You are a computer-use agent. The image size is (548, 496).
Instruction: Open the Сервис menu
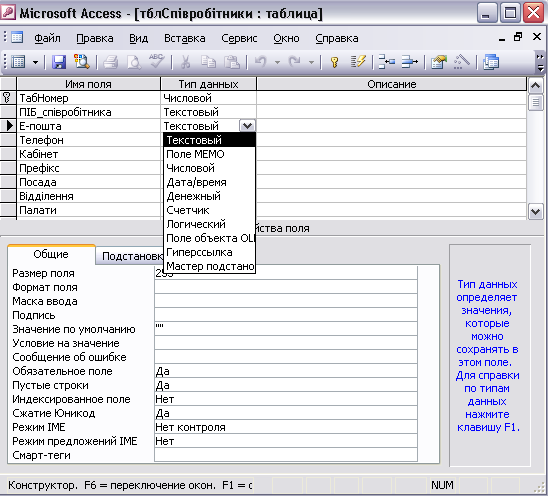[x=239, y=38]
